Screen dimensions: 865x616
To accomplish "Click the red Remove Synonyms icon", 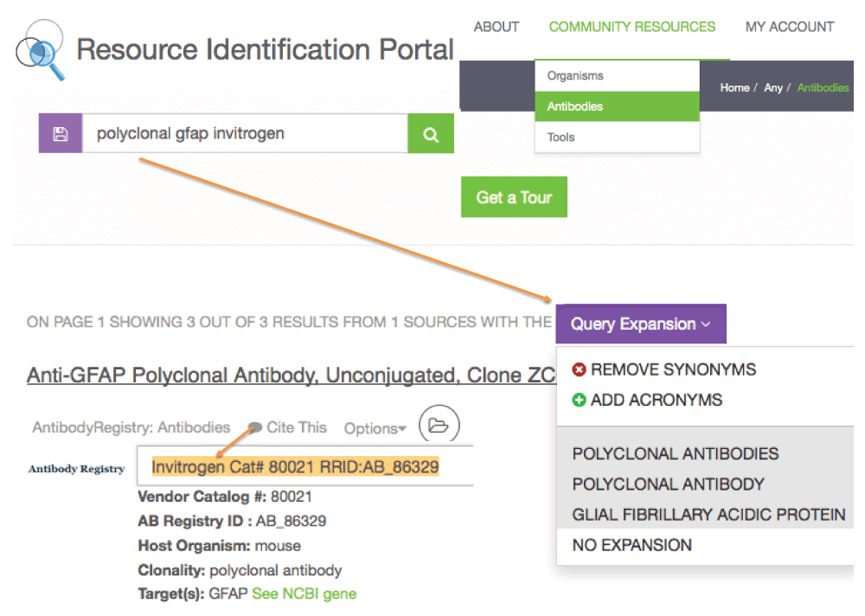I will (579, 369).
